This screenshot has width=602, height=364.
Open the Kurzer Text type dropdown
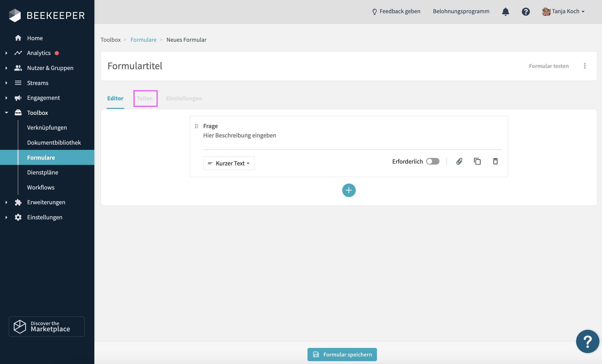point(229,163)
